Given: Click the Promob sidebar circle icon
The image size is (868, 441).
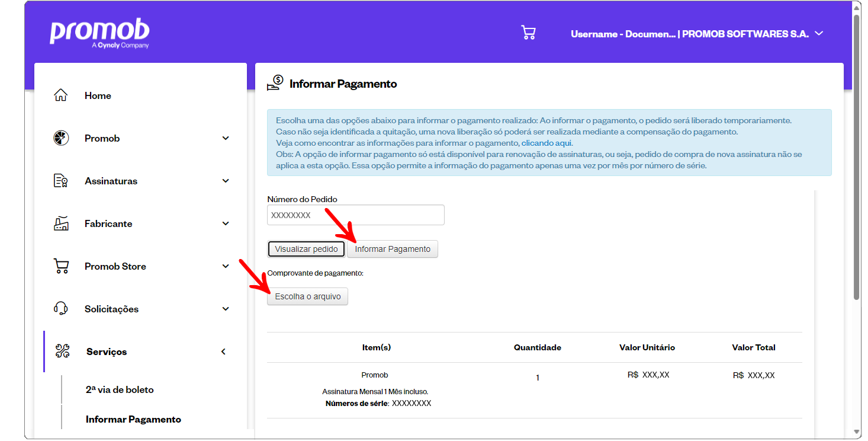Looking at the screenshot, I should point(61,138).
